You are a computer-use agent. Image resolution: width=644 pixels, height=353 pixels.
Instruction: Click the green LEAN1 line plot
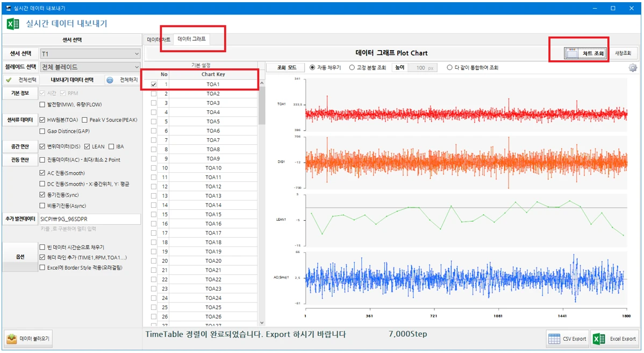point(466,220)
